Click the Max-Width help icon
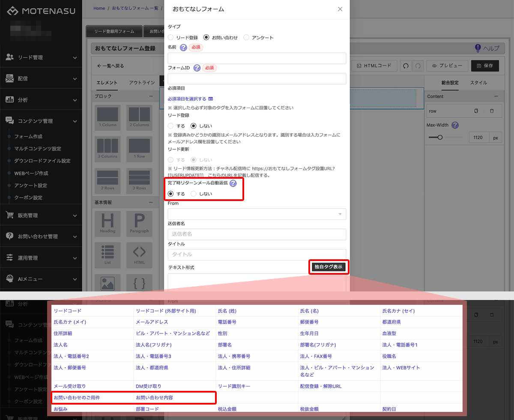The image size is (514, 420). coord(455,125)
